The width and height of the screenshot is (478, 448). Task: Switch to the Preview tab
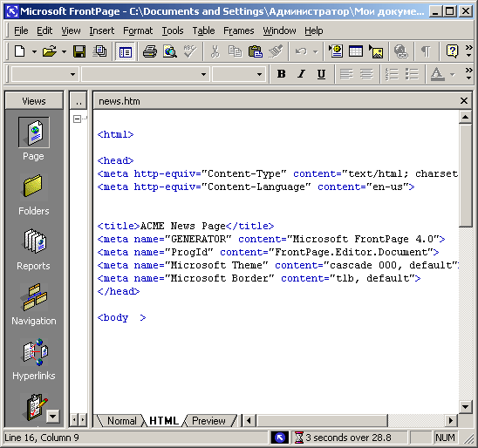(208, 421)
